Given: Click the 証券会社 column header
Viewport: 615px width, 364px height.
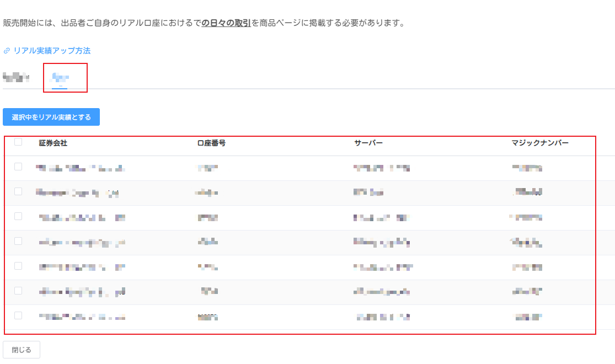Looking at the screenshot, I should [x=53, y=143].
